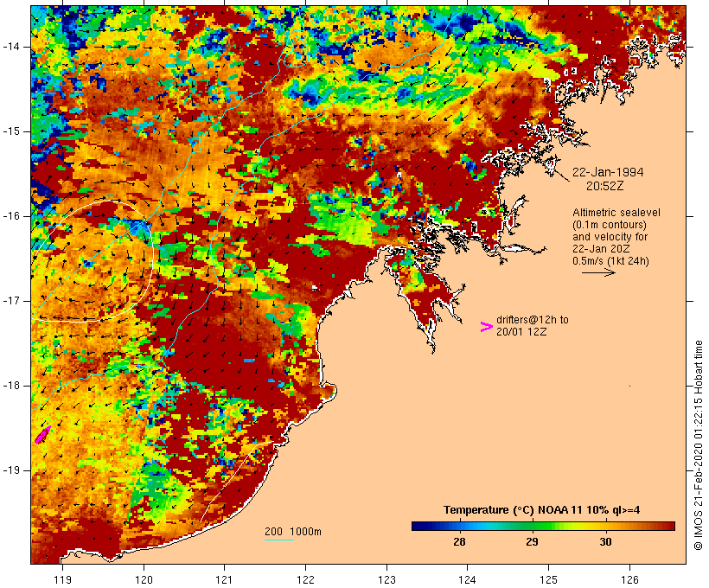This screenshot has height=588, width=709.
Task: Click longitude axis label 120
Action: [144, 579]
